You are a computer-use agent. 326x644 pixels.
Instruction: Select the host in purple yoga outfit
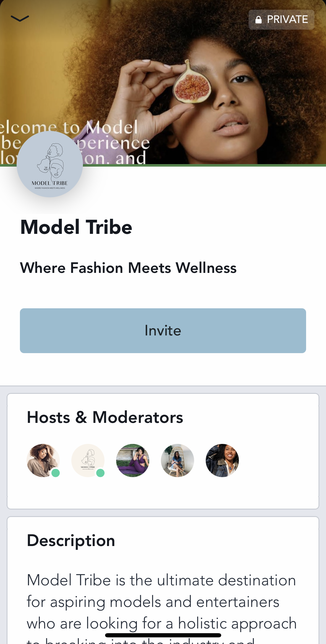133,461
